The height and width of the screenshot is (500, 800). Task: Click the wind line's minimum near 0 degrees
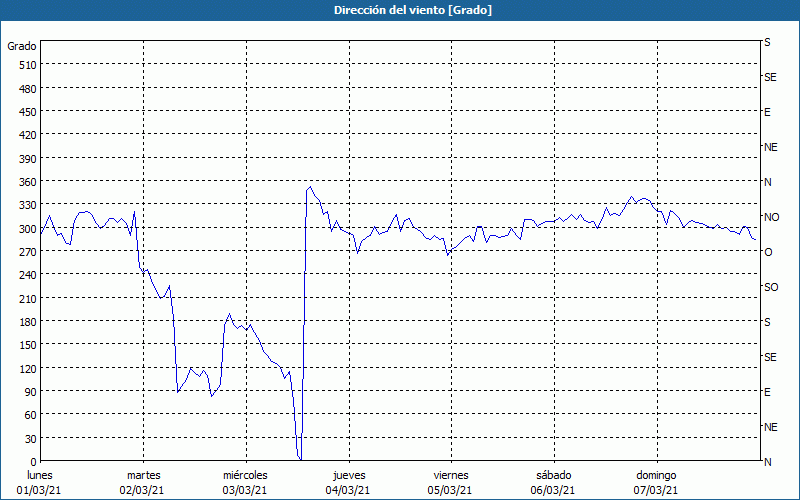301,460
